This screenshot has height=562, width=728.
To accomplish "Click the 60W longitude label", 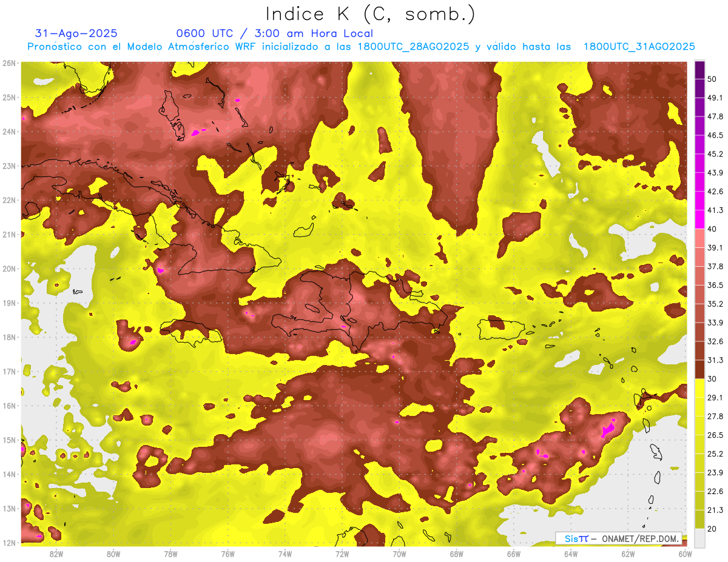I will (x=685, y=554).
